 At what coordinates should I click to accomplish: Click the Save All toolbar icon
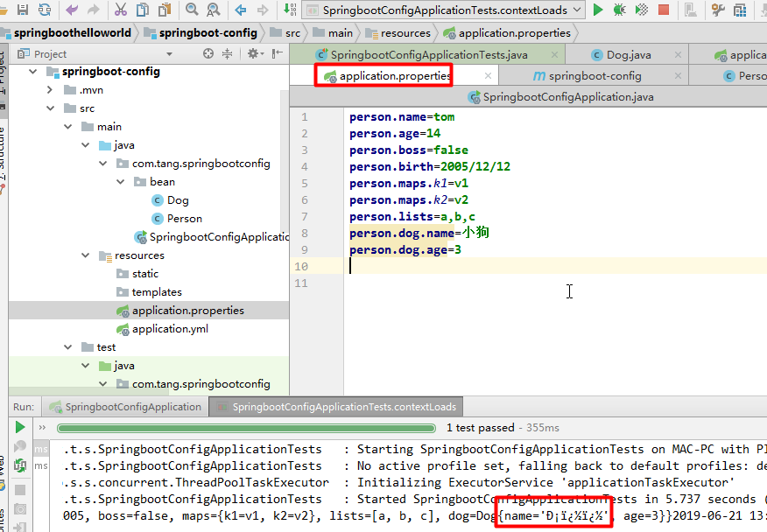coord(23,10)
